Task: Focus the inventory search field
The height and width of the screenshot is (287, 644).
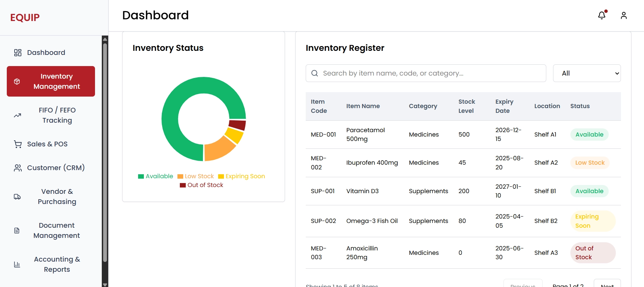Action: tap(426, 73)
